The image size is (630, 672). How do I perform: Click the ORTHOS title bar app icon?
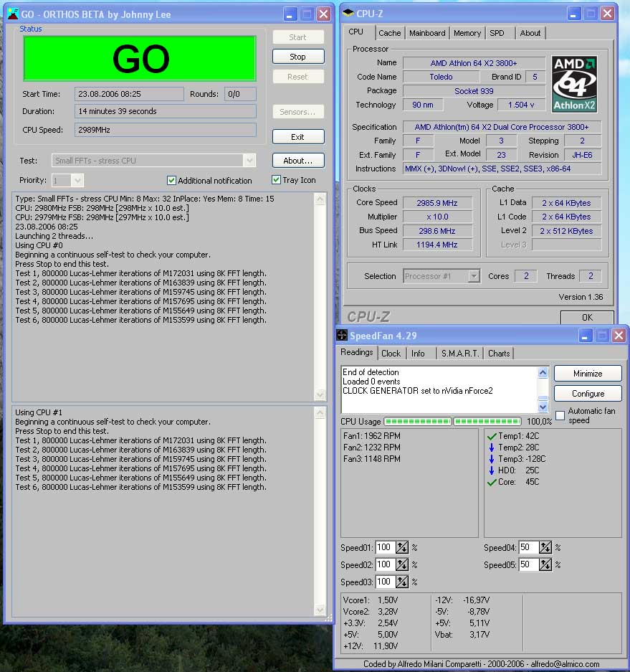click(x=13, y=14)
